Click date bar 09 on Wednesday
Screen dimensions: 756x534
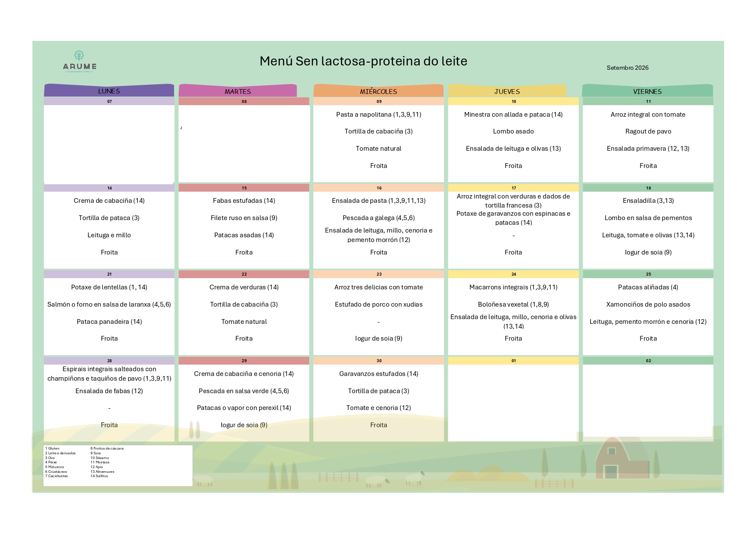click(378, 102)
